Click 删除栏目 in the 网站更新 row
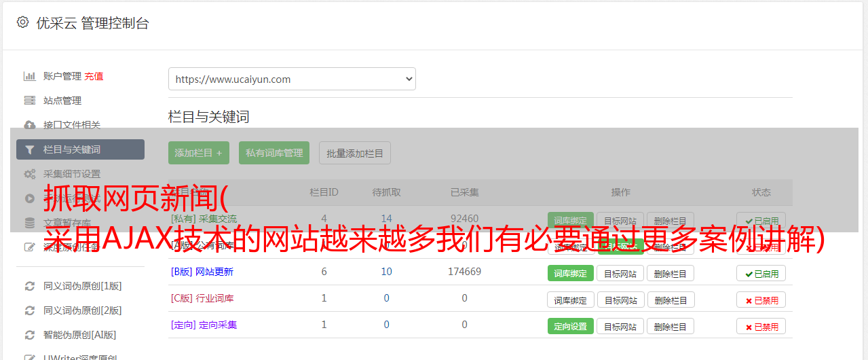The image size is (868, 360). tap(671, 274)
